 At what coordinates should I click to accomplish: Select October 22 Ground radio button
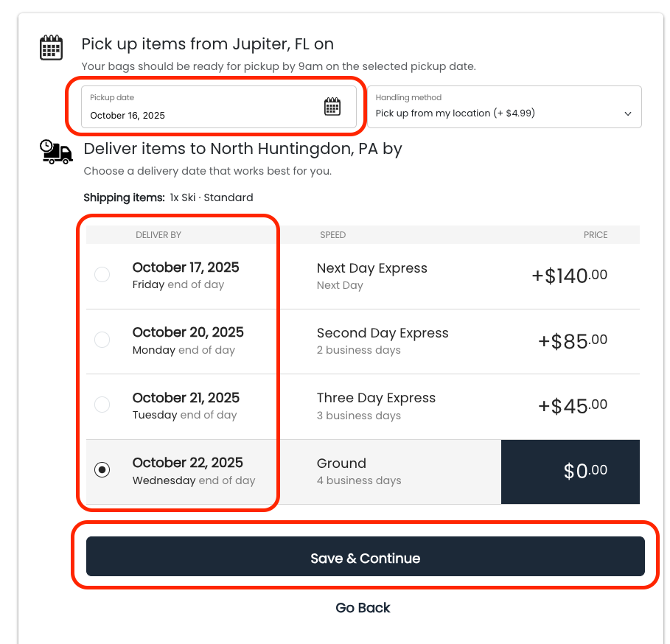(102, 470)
